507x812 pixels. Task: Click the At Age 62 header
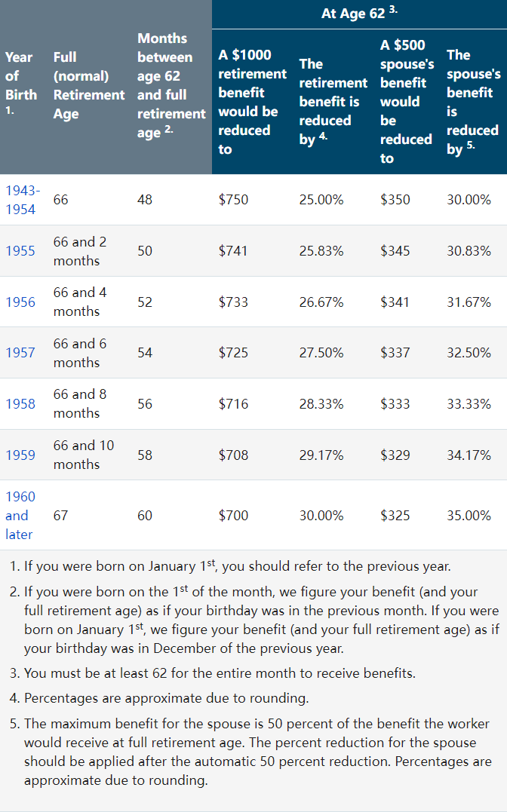(359, 13)
